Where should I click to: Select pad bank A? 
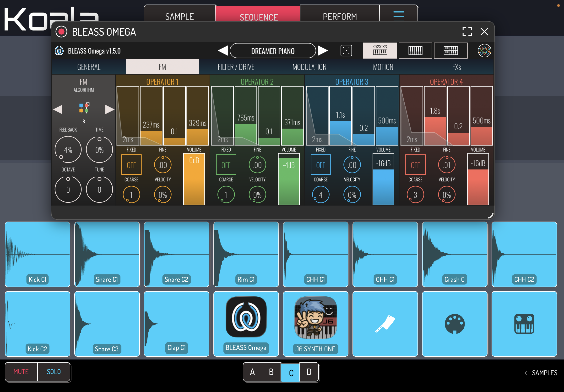[252, 372]
